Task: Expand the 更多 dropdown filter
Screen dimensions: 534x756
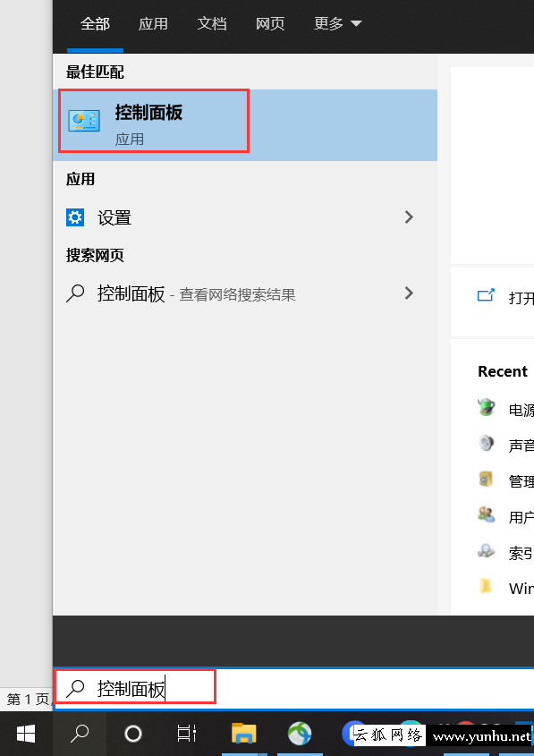Action: click(x=338, y=23)
